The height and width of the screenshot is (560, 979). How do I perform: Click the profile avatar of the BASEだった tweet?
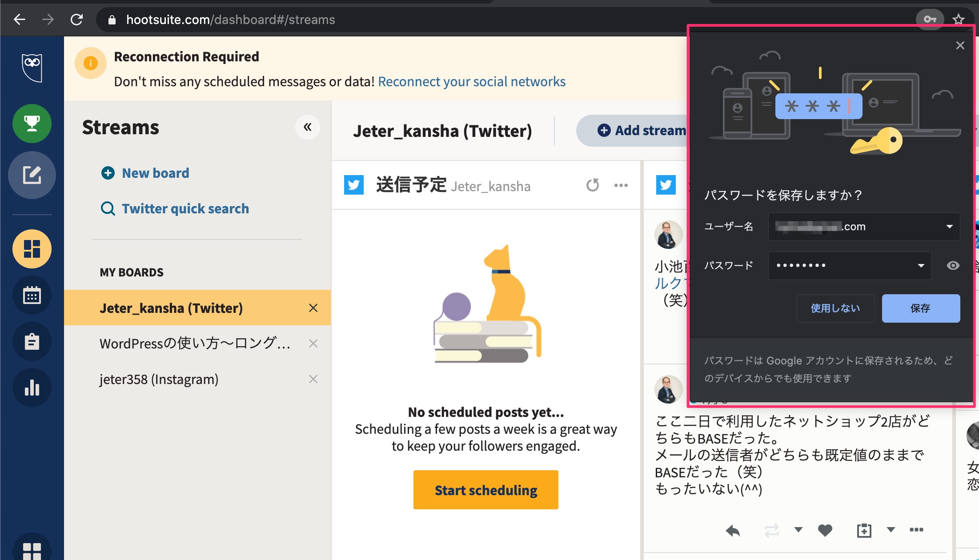(x=668, y=389)
